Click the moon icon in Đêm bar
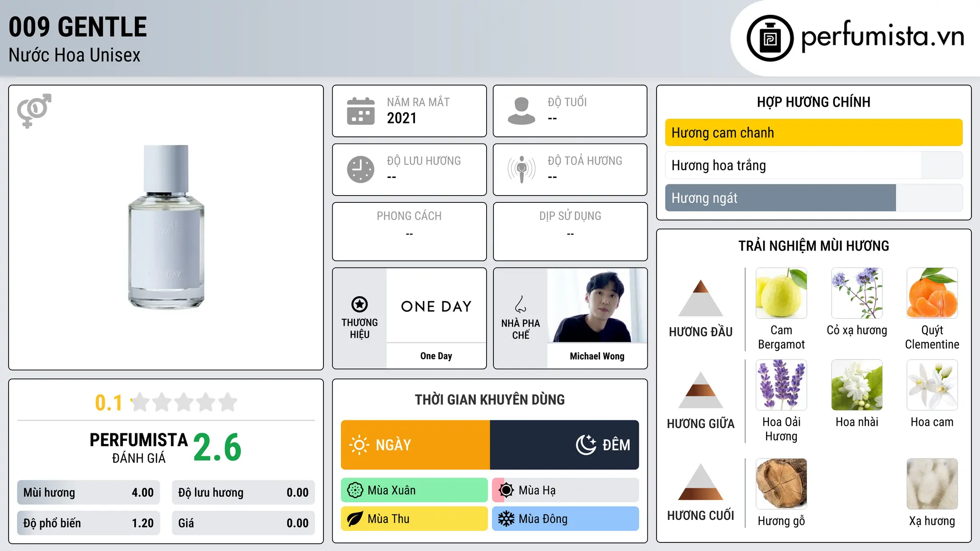 pyautogui.click(x=586, y=445)
